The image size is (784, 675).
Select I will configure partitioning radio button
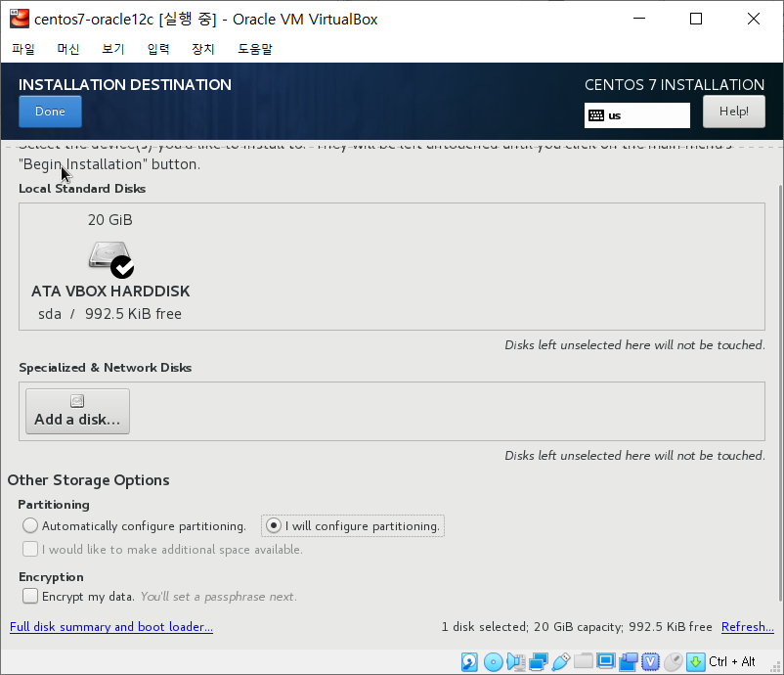pyautogui.click(x=274, y=525)
